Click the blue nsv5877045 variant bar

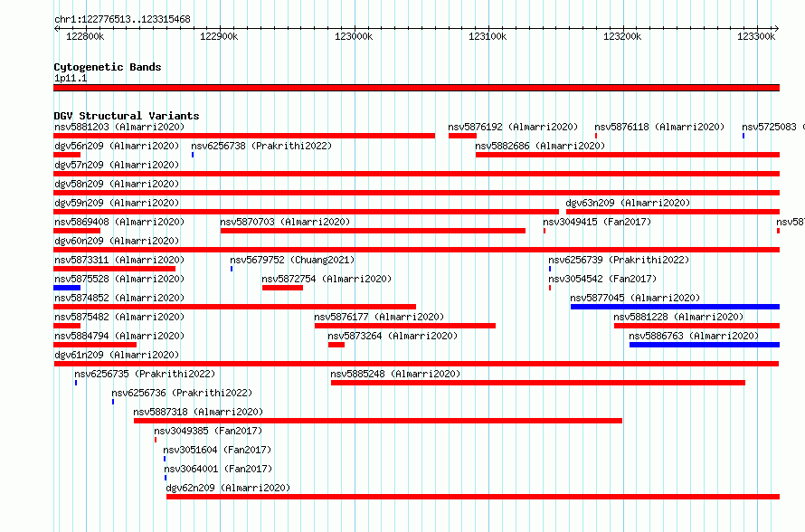pyautogui.click(x=675, y=307)
